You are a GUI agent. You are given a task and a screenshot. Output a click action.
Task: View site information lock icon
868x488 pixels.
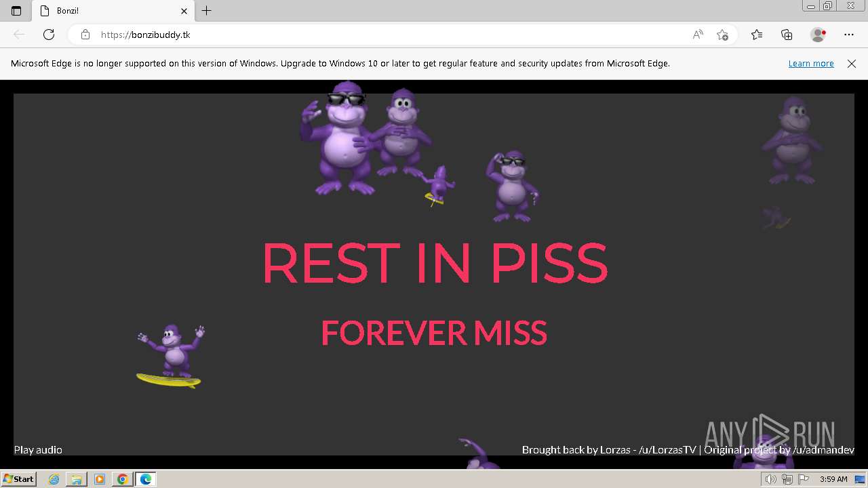click(85, 35)
